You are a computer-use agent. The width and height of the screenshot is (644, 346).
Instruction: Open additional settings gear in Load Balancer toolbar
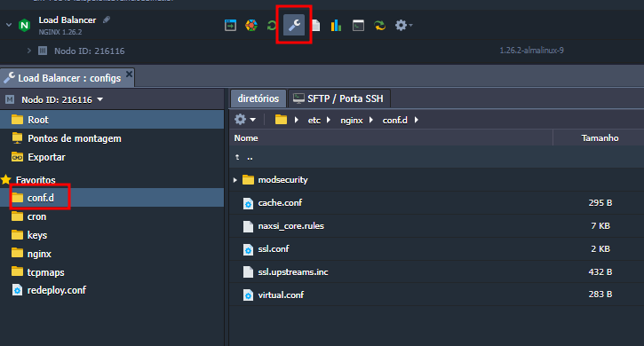(403, 26)
